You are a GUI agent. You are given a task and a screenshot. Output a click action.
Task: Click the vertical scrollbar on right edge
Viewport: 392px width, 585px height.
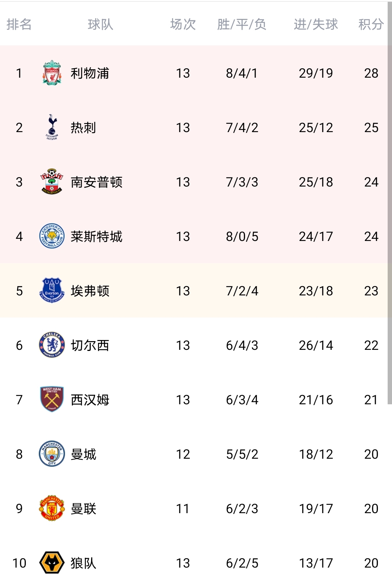tap(389, 203)
